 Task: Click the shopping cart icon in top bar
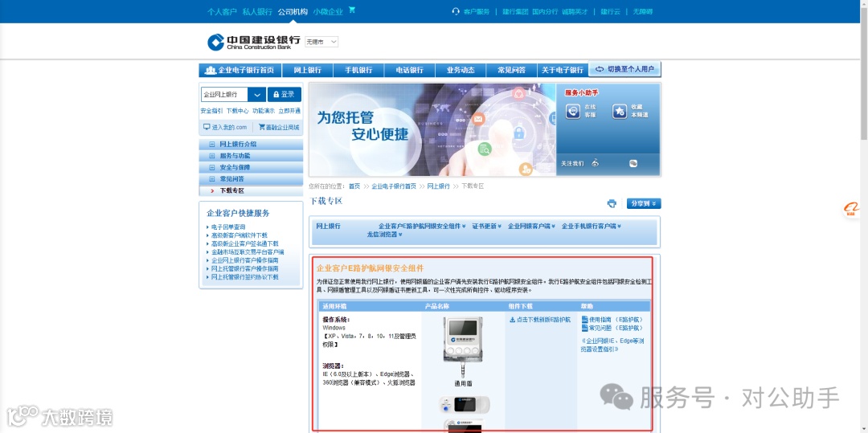click(x=352, y=10)
